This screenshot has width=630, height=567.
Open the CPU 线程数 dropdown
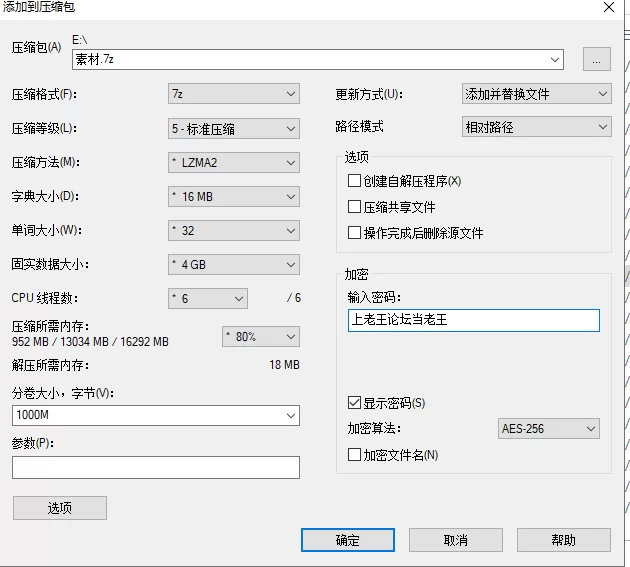(208, 298)
